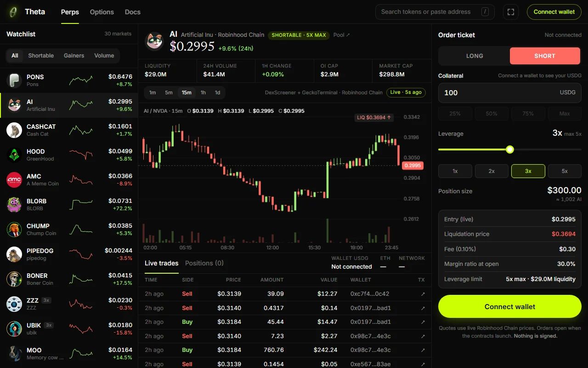Click the slash shortcut key icon in search

[x=485, y=12]
